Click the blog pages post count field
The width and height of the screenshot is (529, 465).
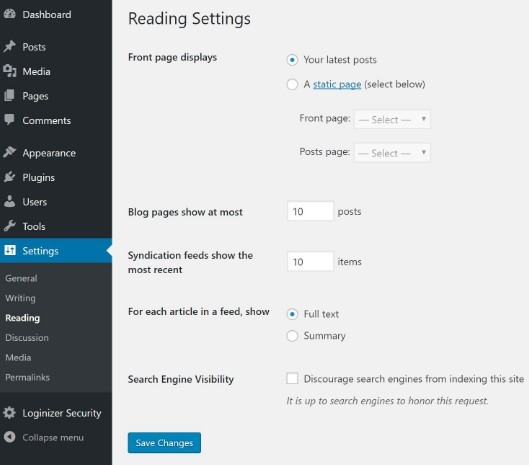click(310, 211)
